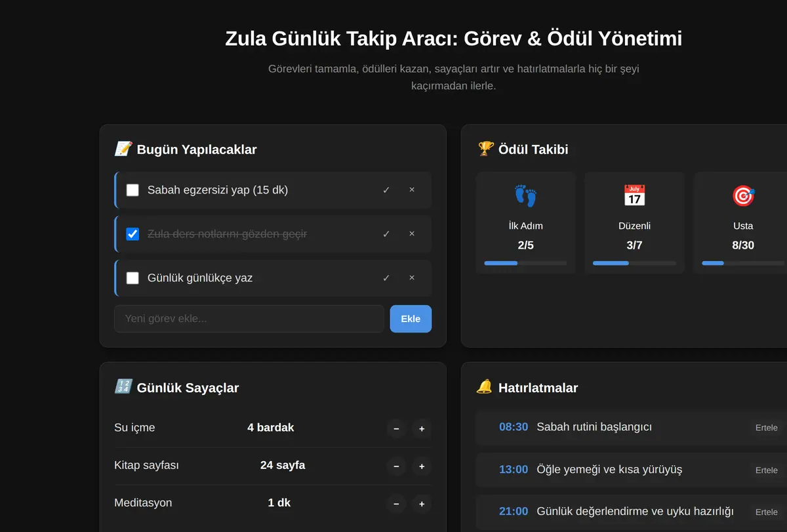The height and width of the screenshot is (532, 787).
Task: Click the '24 sayfa' counter value
Action: coord(283,465)
